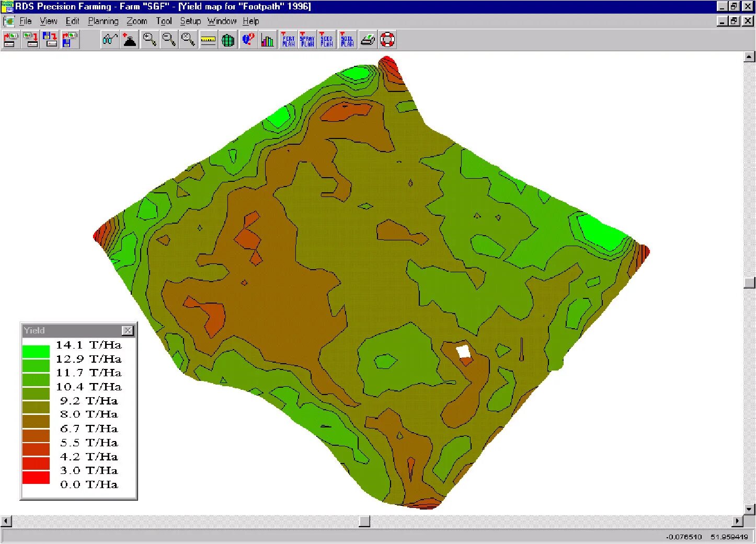Click the 10.4 T/Ha legend label
This screenshot has width=756, height=544.
tap(89, 387)
